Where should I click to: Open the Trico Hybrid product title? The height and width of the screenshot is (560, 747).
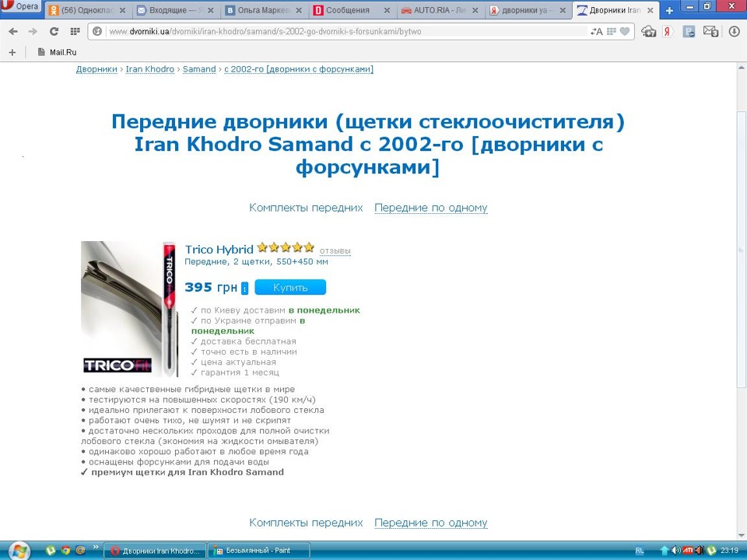[x=219, y=249]
